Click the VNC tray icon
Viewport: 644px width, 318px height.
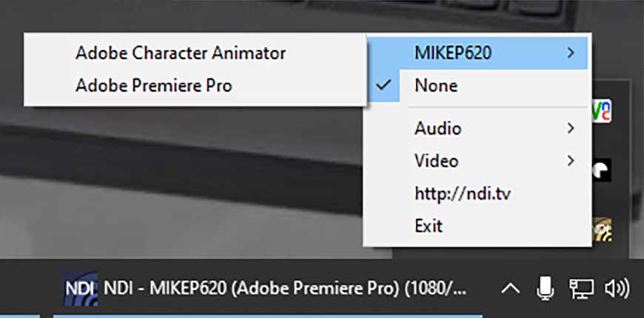click(x=602, y=111)
